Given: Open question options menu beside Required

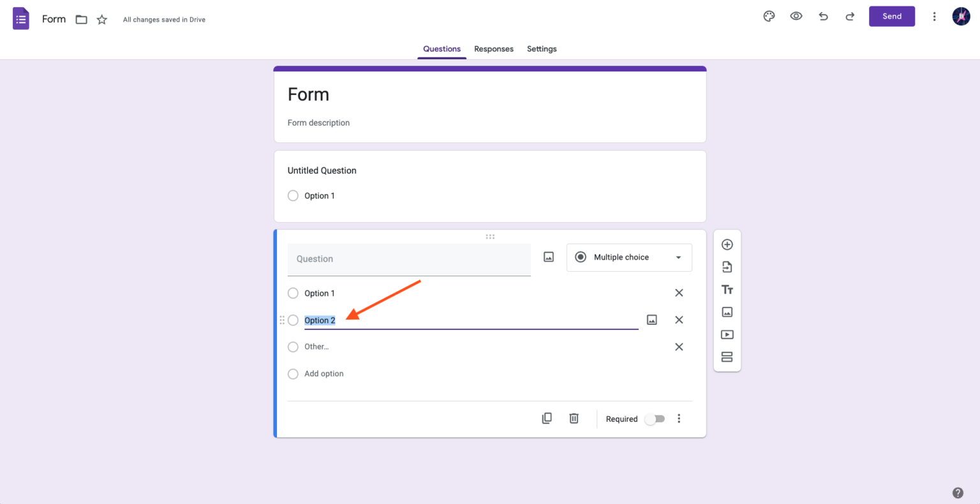Looking at the screenshot, I should pos(679,419).
